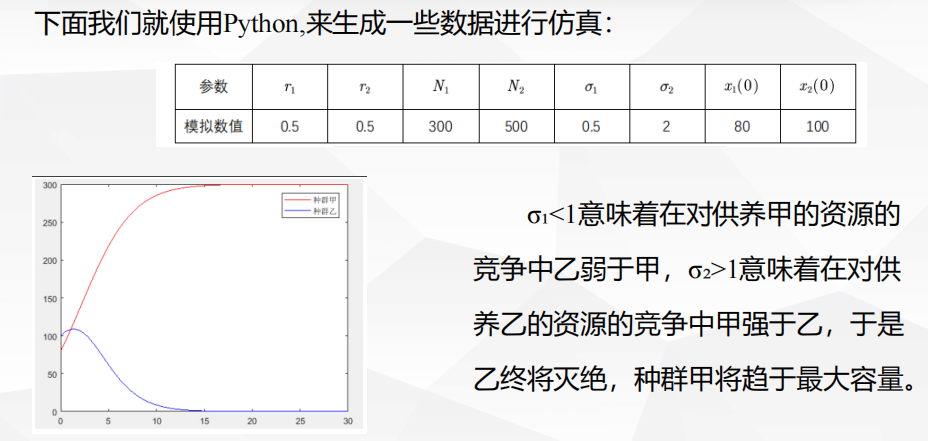Click the 30 tick on chart x-axis

tap(348, 421)
